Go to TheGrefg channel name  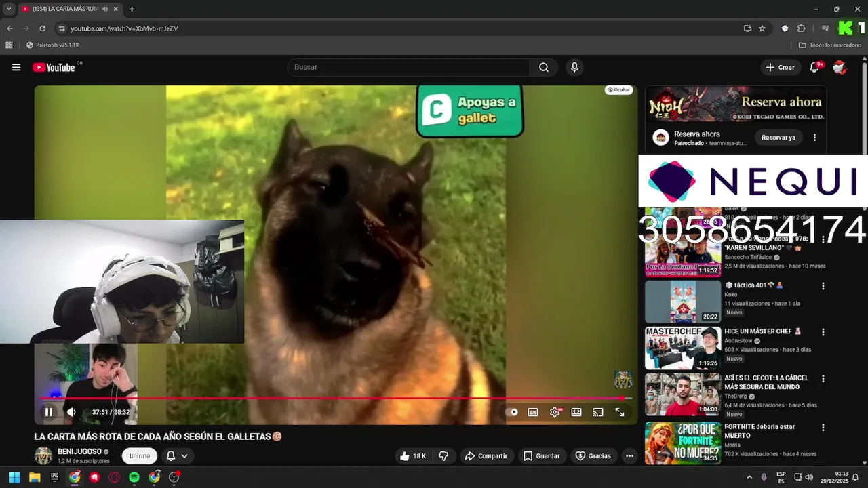(x=736, y=396)
